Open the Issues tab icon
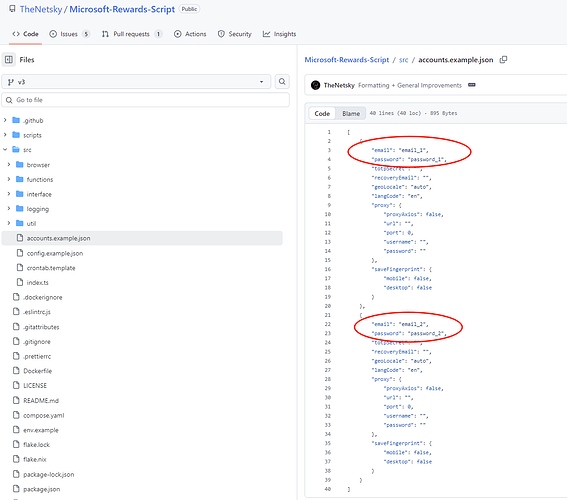The width and height of the screenshot is (567, 500). 53,34
